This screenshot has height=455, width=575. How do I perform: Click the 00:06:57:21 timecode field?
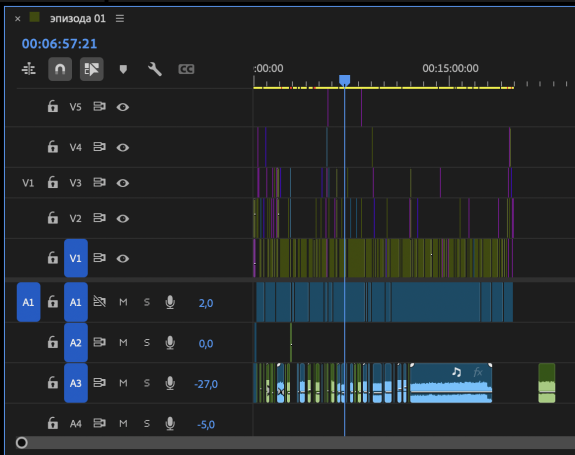[x=59, y=44]
